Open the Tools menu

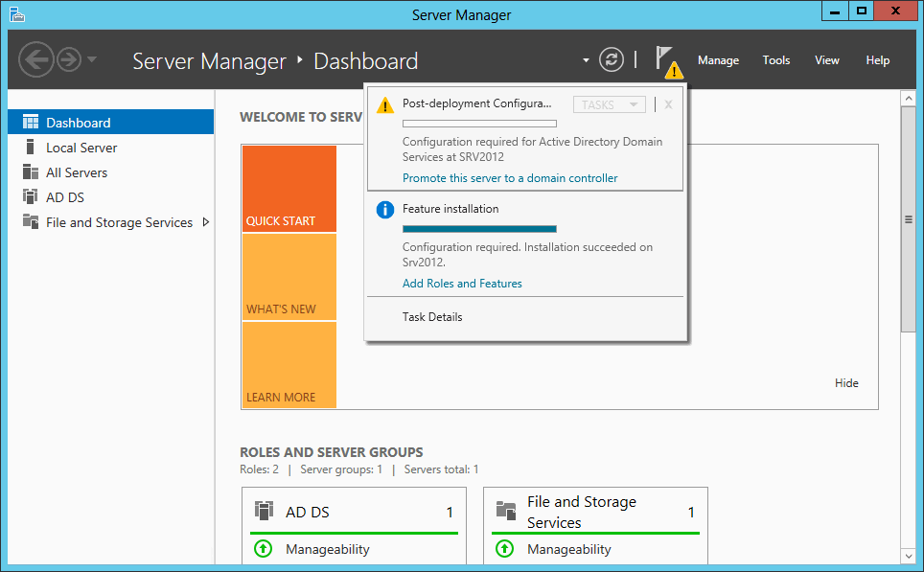[776, 60]
